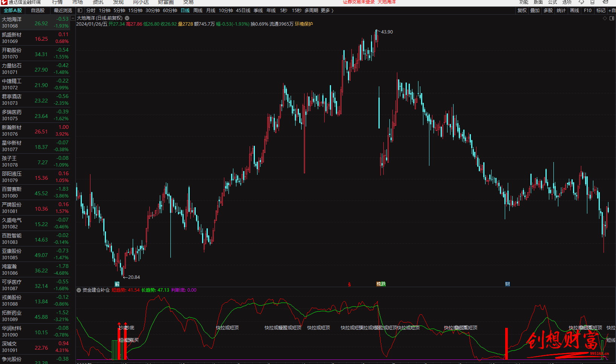Toggle the right info panel icon
This screenshot has height=364, width=616.
point(612,18)
